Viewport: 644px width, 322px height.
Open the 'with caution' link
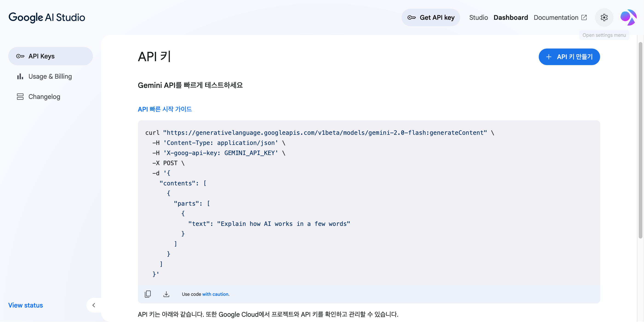click(x=215, y=294)
